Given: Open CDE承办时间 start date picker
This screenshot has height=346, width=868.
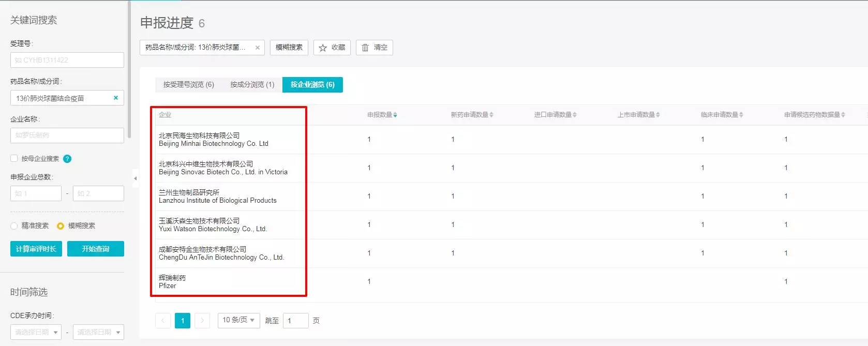Looking at the screenshot, I should pos(36,332).
